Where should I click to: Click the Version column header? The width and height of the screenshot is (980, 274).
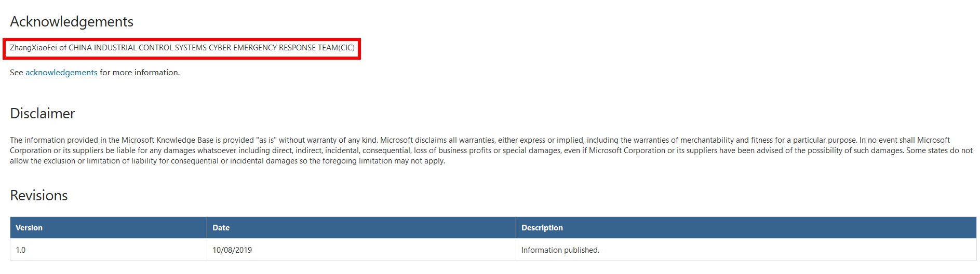[x=29, y=228]
